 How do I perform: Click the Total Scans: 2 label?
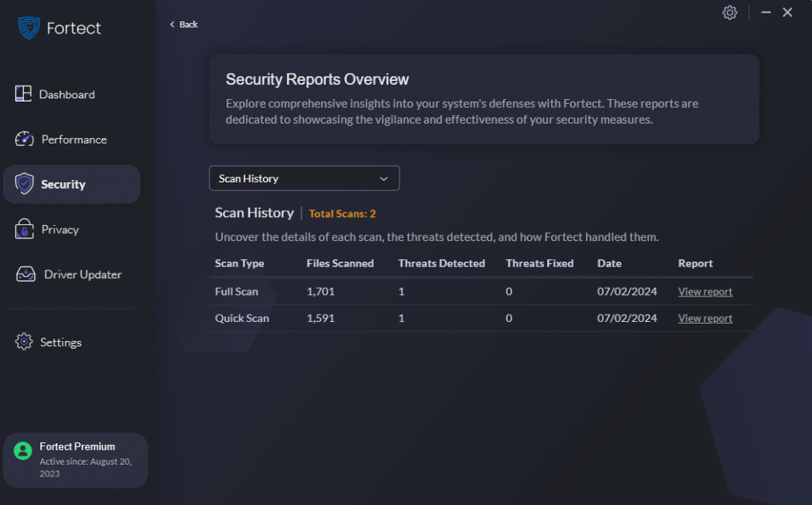coord(343,213)
